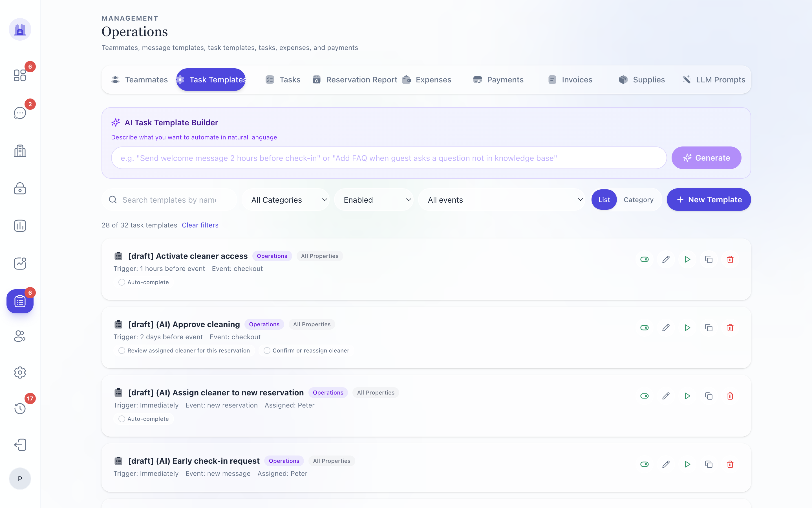Run the Assign cleaner to new reservation template
Image resolution: width=812 pixels, height=508 pixels.
coord(687,396)
